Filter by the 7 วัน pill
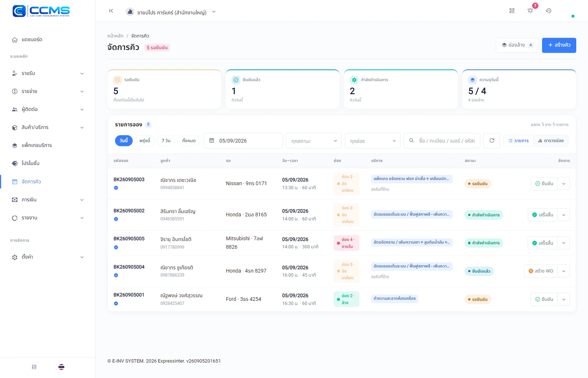 tap(166, 141)
